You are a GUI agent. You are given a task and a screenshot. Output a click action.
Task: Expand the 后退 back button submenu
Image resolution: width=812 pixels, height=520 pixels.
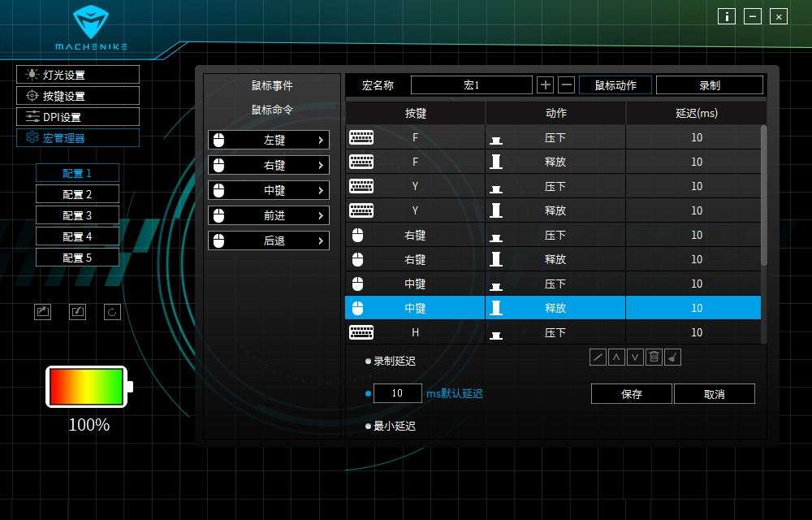click(x=268, y=240)
